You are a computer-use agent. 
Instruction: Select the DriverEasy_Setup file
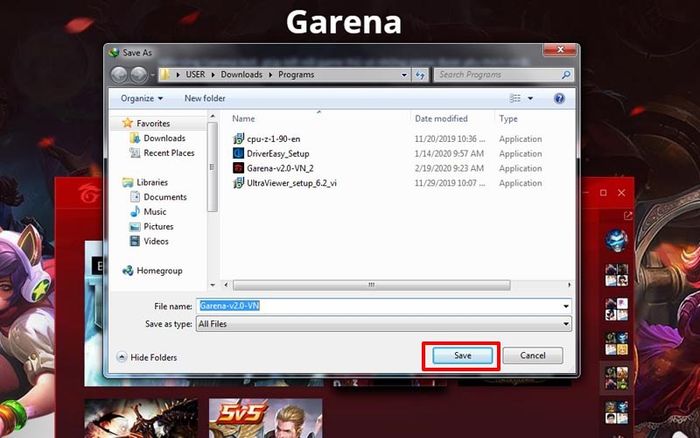278,154
